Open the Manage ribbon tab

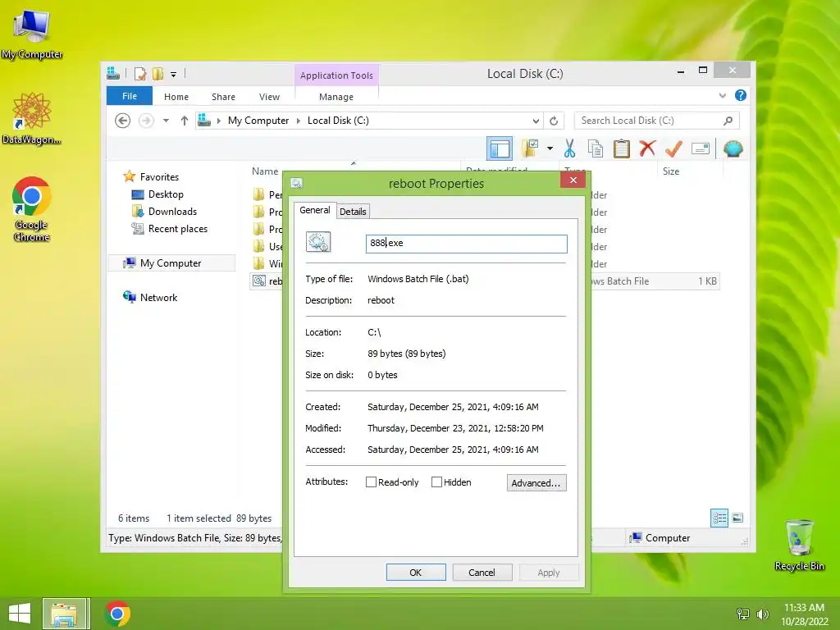coord(336,97)
